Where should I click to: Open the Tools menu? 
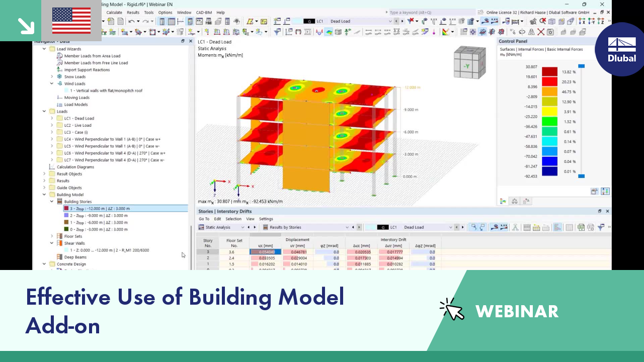(x=149, y=13)
